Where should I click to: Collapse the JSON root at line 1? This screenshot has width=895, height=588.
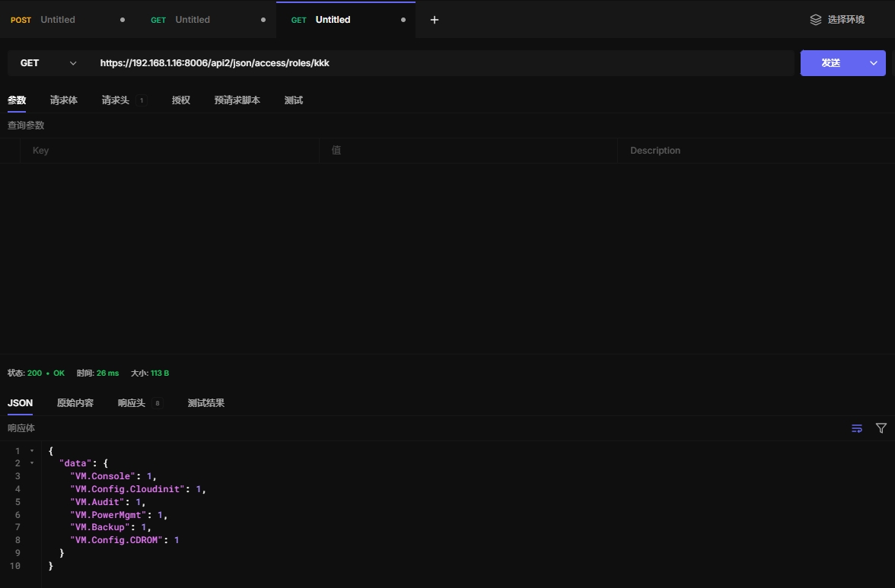[32, 451]
